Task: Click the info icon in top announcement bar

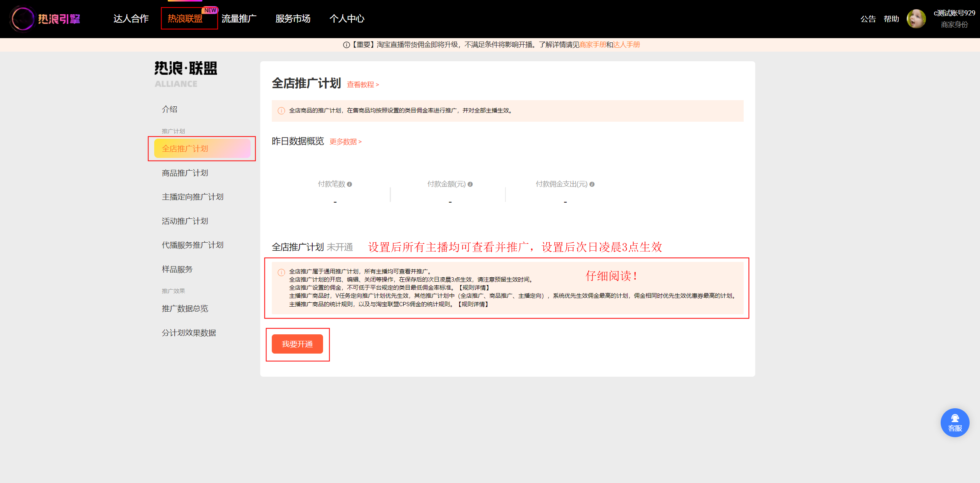Action: click(346, 45)
